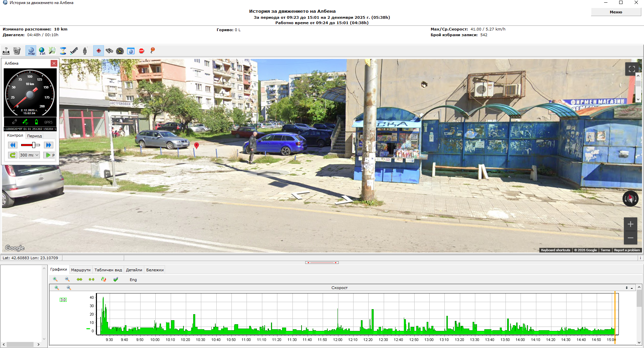The image size is (644, 348).
Task: Toggle the red crosshair centering button
Action: click(x=99, y=51)
